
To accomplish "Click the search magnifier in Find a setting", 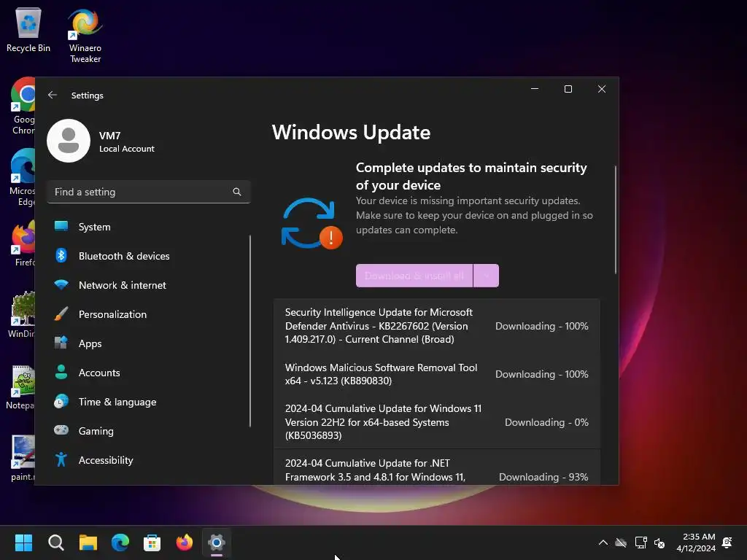I will coord(237,192).
